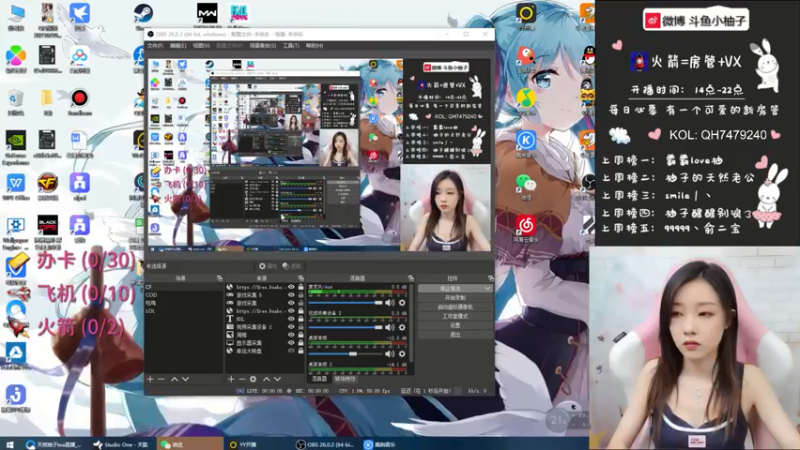Open source Filters button in OBS toolbar
Image resolution: width=800 pixels, height=450 pixels.
coord(291,266)
